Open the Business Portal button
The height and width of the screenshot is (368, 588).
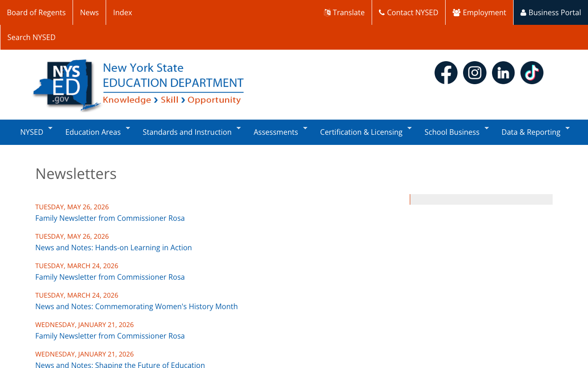tap(551, 12)
